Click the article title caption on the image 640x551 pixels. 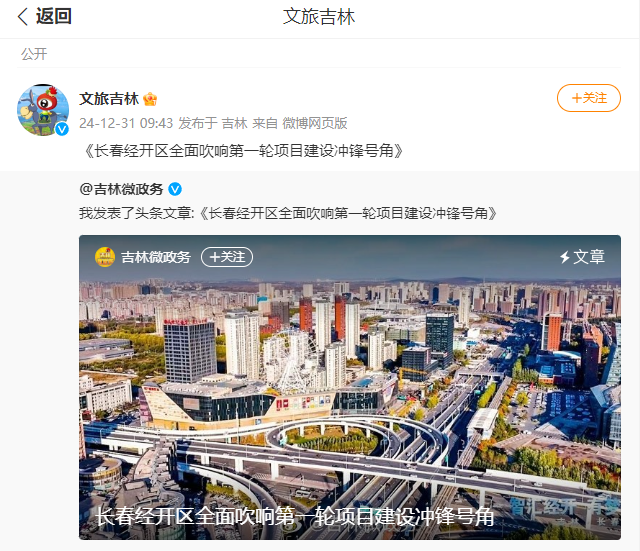(x=295, y=517)
